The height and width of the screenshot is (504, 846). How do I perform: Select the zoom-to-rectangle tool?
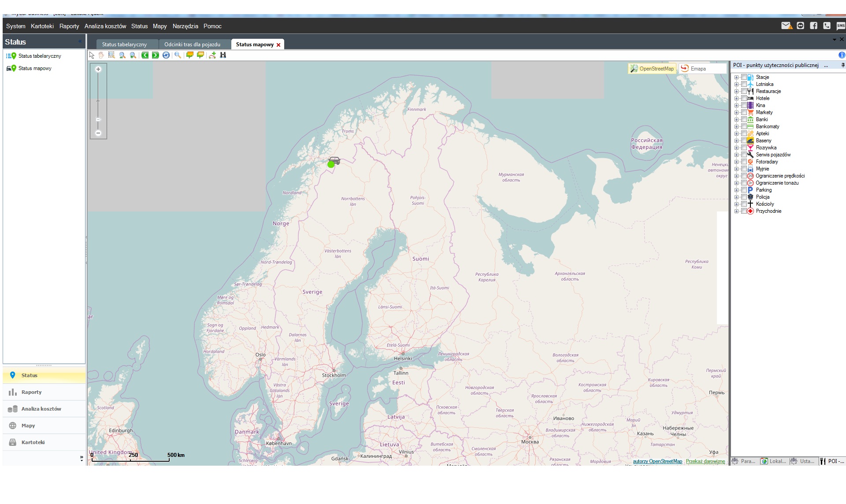tap(111, 55)
